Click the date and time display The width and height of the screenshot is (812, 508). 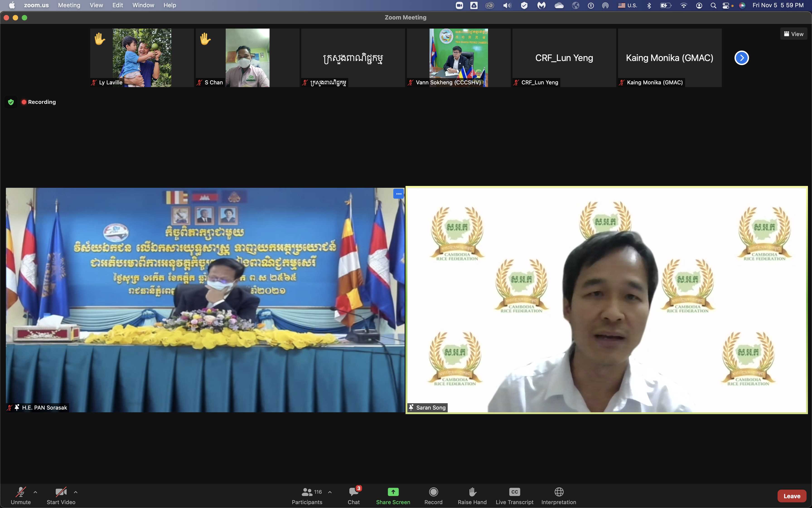coord(778,5)
